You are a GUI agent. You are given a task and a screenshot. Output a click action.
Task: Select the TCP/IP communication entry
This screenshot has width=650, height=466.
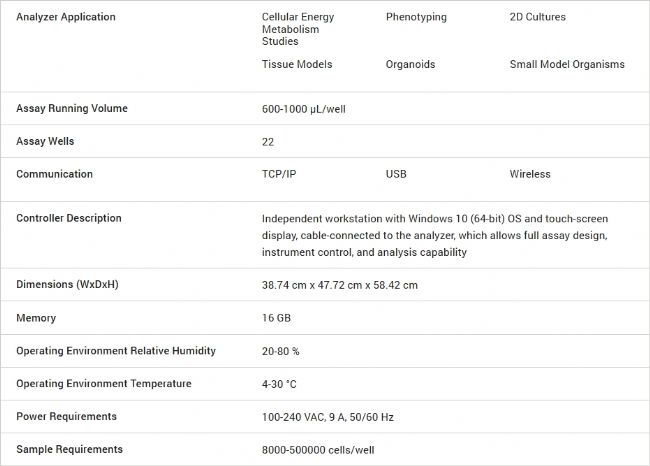point(279,174)
